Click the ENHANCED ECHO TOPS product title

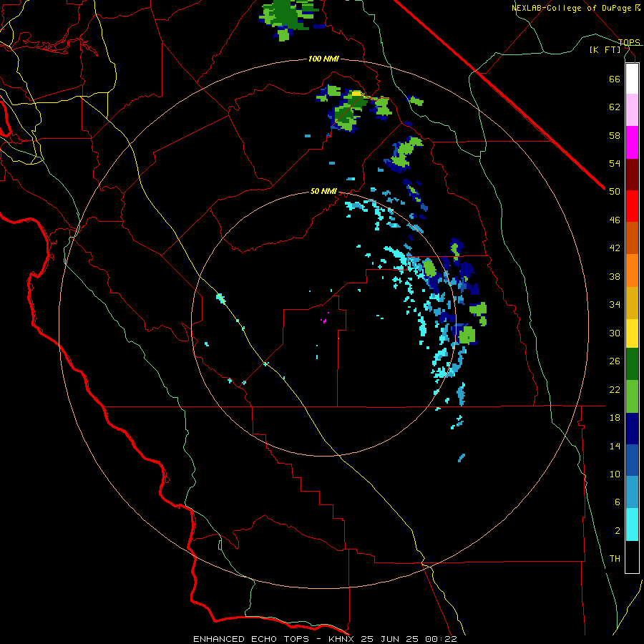pos(251,639)
